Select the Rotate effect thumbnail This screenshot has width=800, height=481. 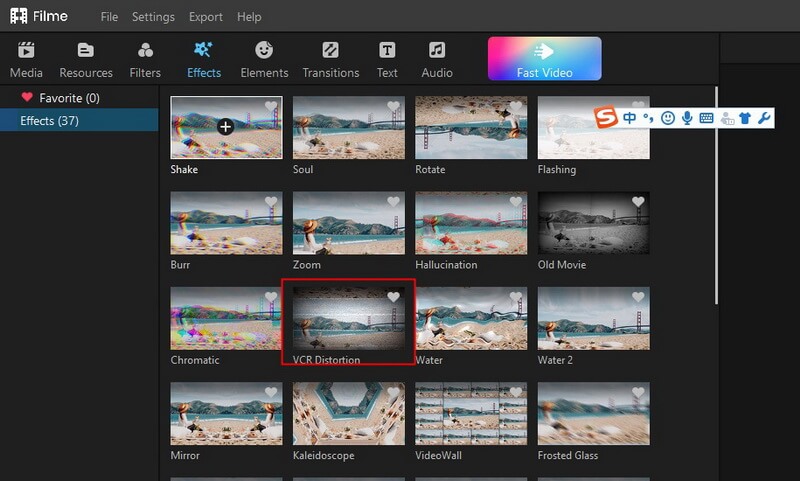[471, 128]
